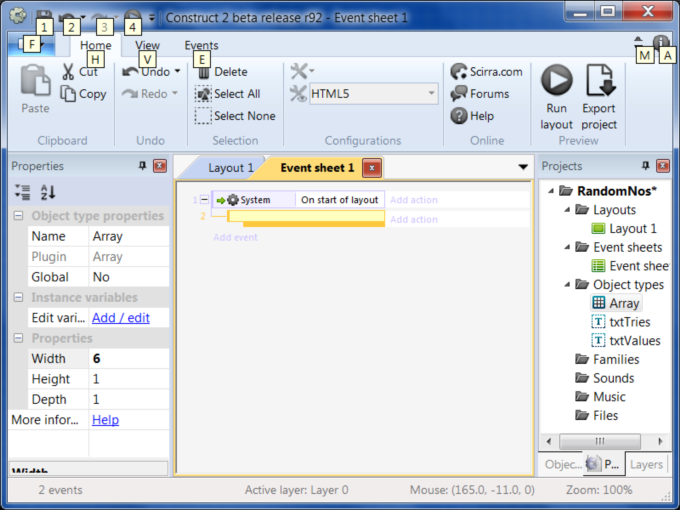
Task: Click Delete in the Selection group
Action: pos(223,72)
